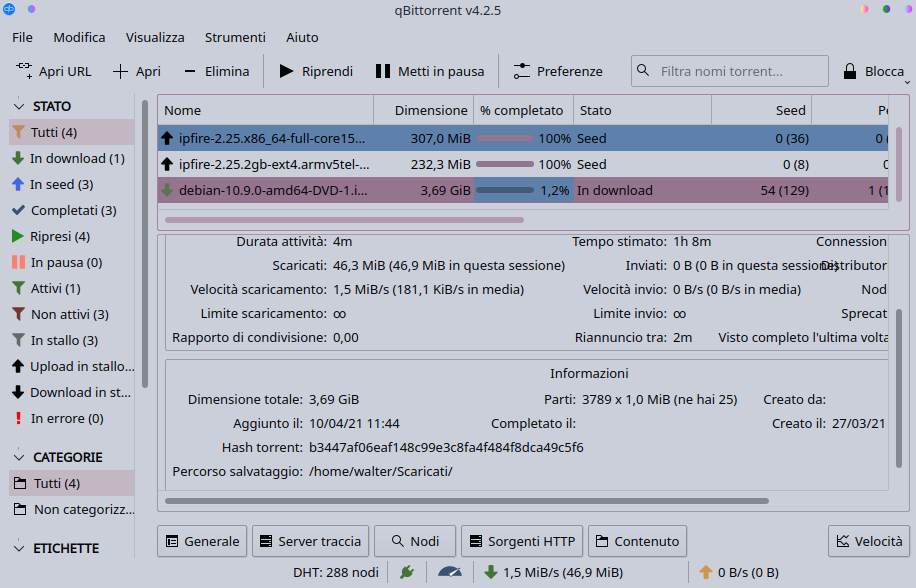Sort by Stato column header
This screenshot has width=916, height=588.
pyautogui.click(x=643, y=110)
